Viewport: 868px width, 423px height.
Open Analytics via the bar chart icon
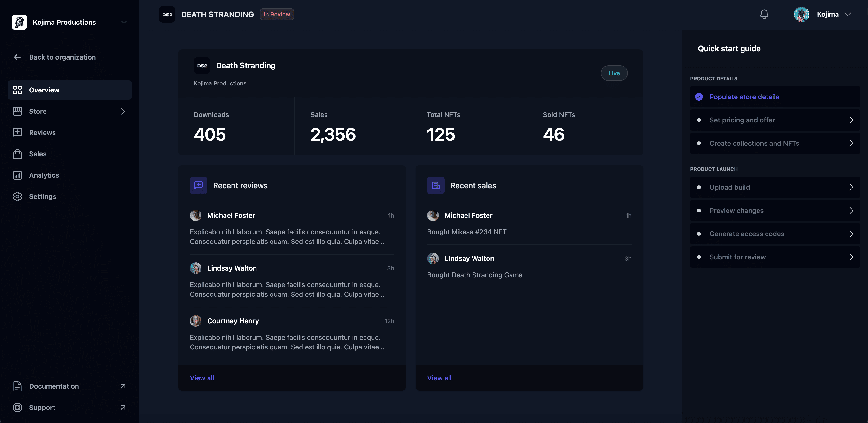(17, 175)
